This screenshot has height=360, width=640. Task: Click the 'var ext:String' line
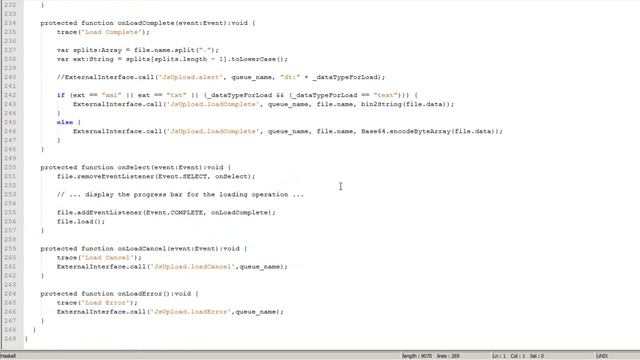tap(172, 59)
